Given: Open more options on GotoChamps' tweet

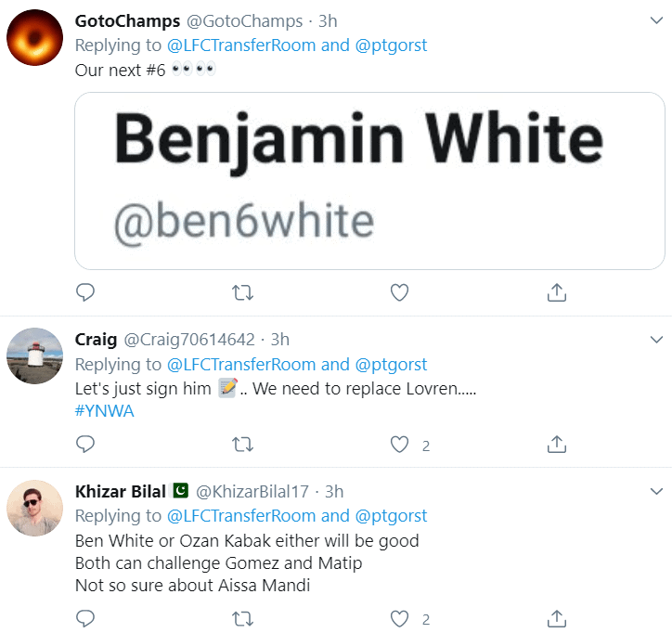Looking at the screenshot, I should point(657,20).
